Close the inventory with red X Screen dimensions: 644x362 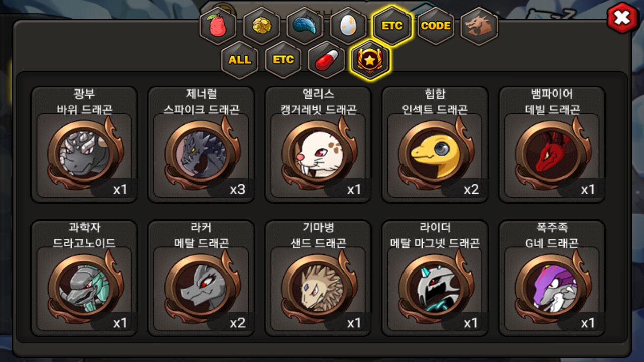pos(622,18)
